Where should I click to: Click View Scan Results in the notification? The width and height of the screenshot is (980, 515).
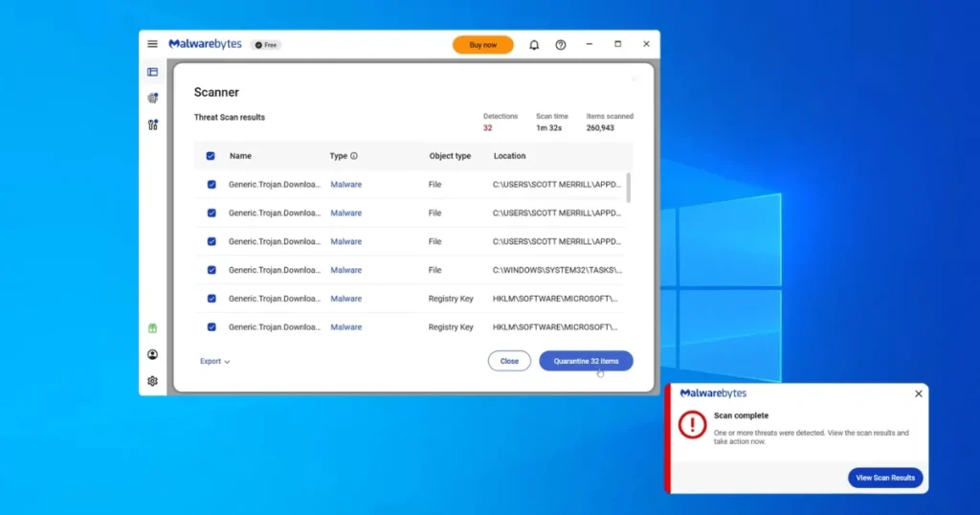[885, 478]
